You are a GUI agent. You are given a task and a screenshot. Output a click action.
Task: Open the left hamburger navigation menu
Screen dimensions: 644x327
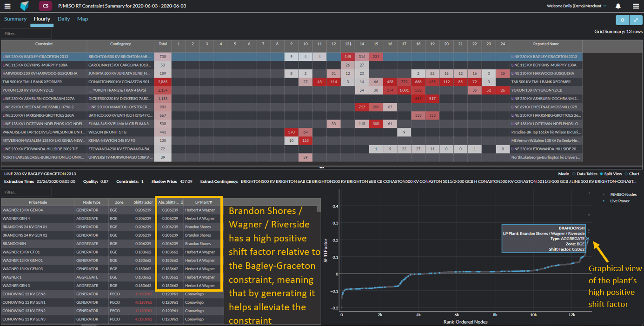[7, 6]
